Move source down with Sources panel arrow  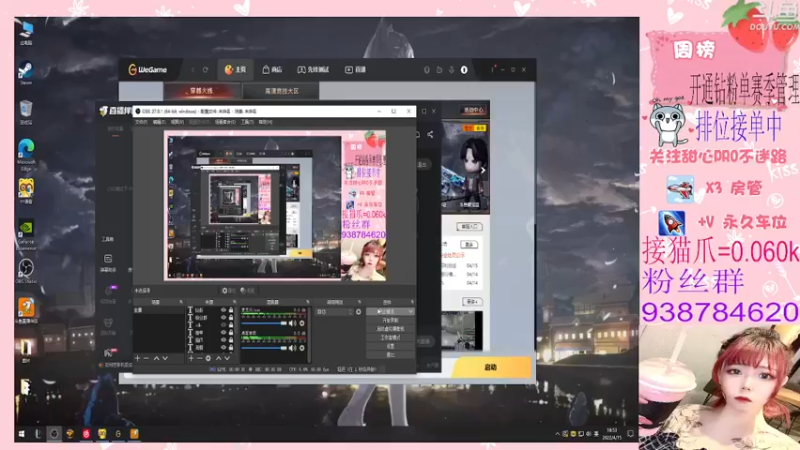pos(227,358)
